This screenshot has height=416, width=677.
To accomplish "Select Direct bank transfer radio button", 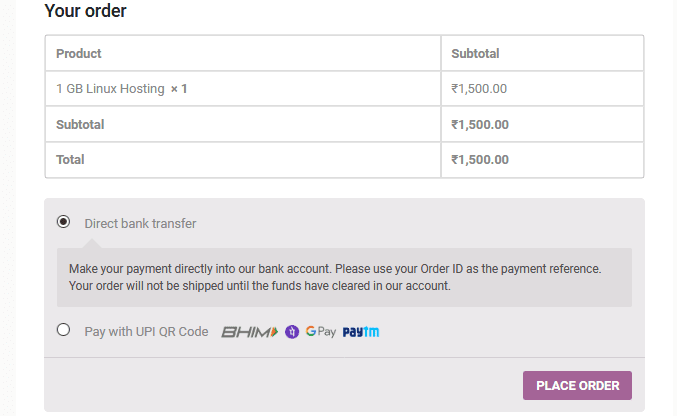I will click(x=64, y=222).
